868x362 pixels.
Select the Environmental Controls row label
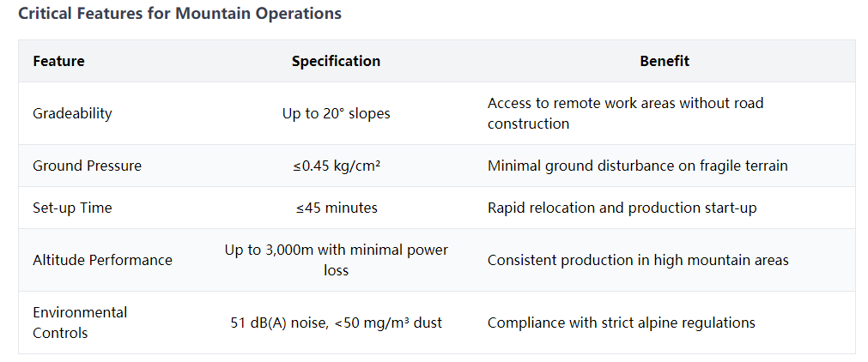point(80,323)
